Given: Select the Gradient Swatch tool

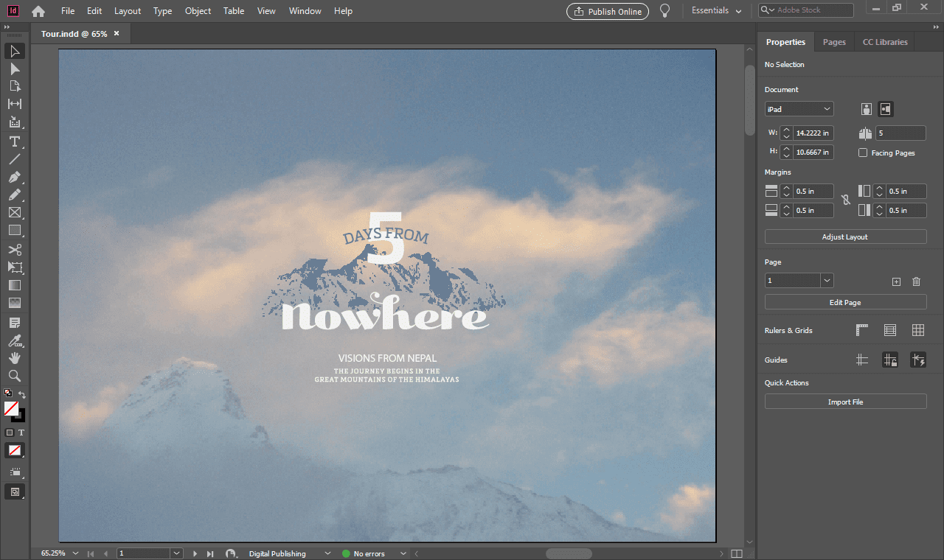Looking at the screenshot, I should [x=15, y=284].
